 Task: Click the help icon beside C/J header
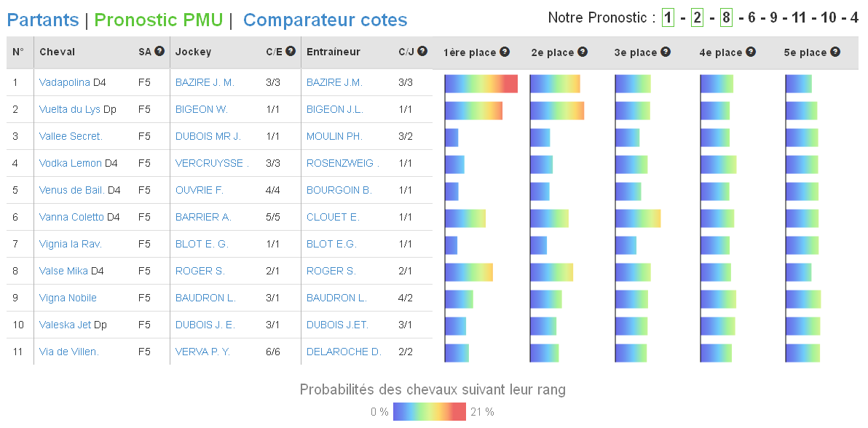[x=422, y=51]
